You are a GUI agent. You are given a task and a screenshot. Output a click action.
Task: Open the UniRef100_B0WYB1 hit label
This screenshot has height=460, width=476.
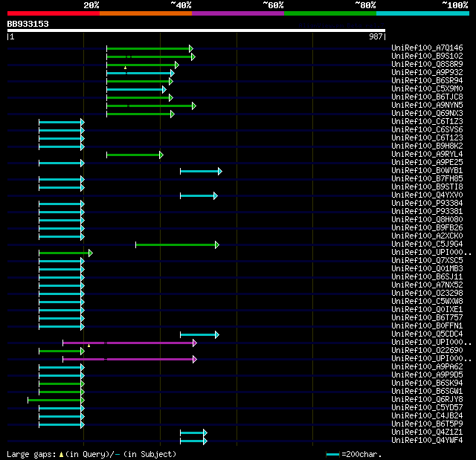pyautogui.click(x=427, y=171)
